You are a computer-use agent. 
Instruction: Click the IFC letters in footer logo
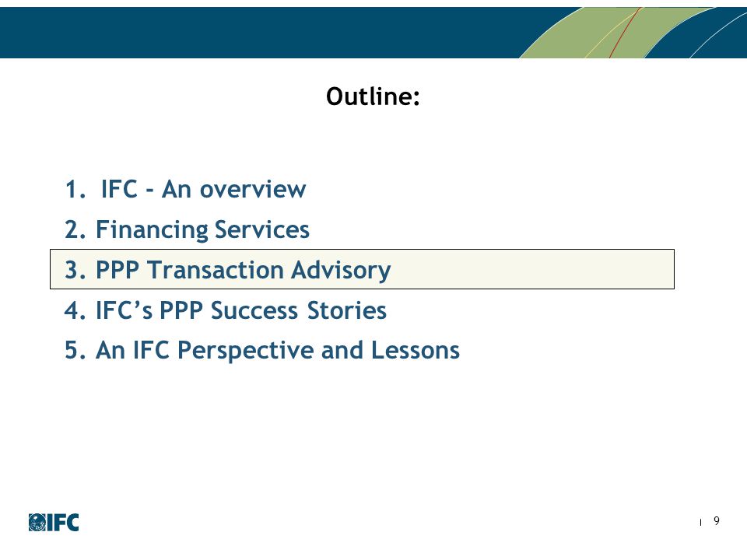click(x=63, y=523)
